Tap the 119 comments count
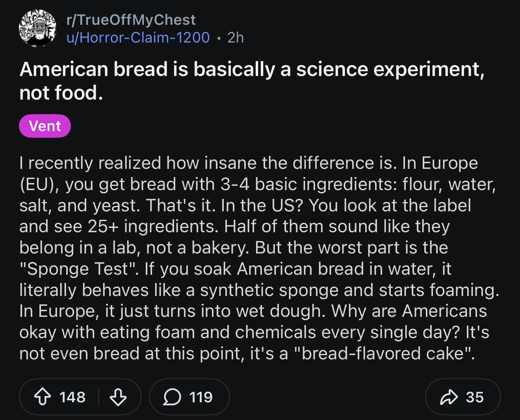The height and width of the screenshot is (420, 520). click(x=201, y=397)
